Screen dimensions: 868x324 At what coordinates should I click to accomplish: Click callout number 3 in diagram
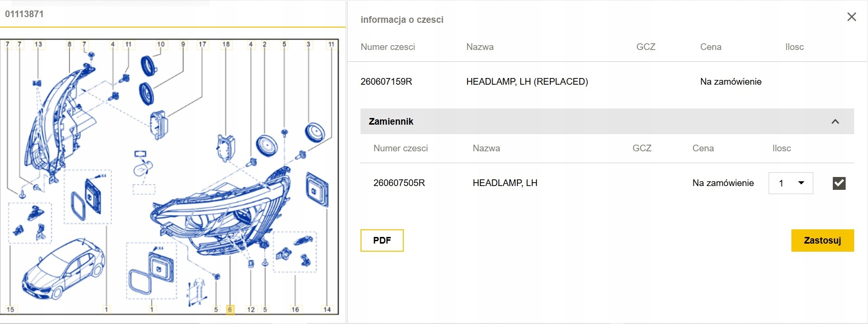click(x=308, y=44)
